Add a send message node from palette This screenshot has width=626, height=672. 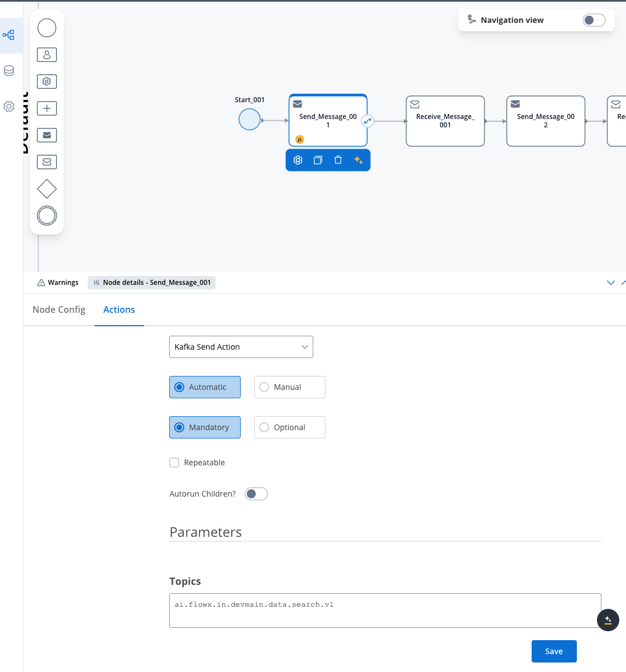pos(47,135)
